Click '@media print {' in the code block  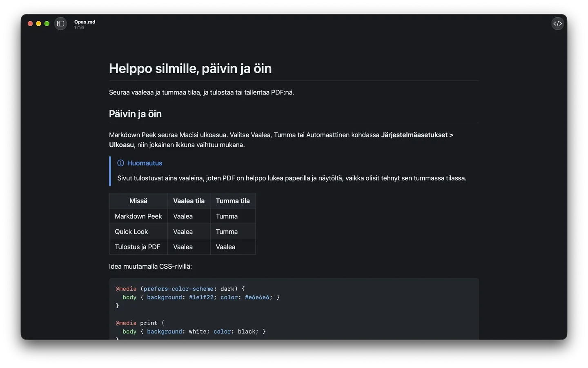(140, 323)
